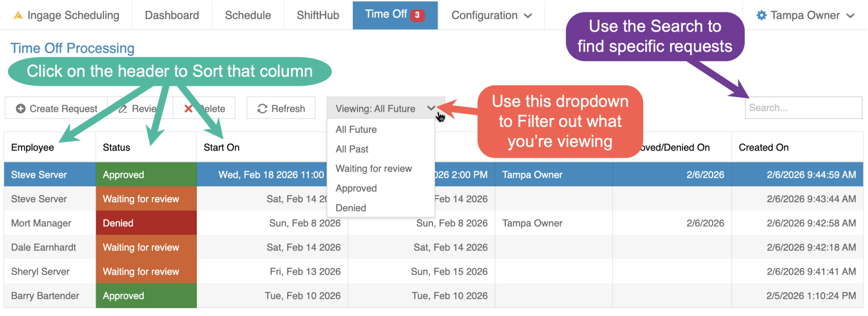Select All Past from the filter list
The width and height of the screenshot is (868, 316).
(352, 149)
